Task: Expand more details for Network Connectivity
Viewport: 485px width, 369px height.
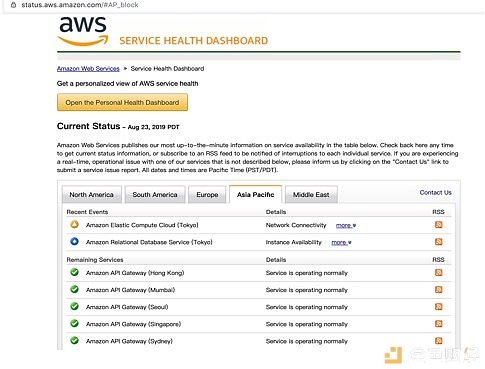Action: 346,226
